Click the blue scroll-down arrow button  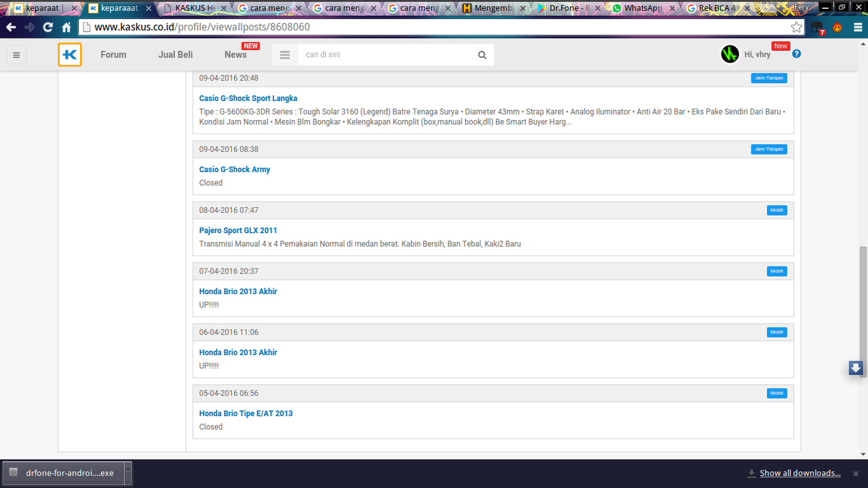pyautogui.click(x=856, y=368)
